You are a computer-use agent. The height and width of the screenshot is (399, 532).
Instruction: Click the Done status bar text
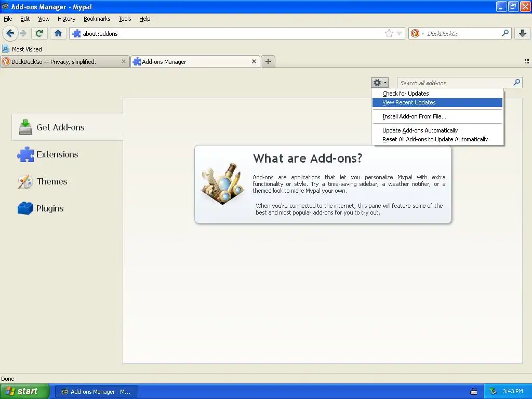pos(8,379)
